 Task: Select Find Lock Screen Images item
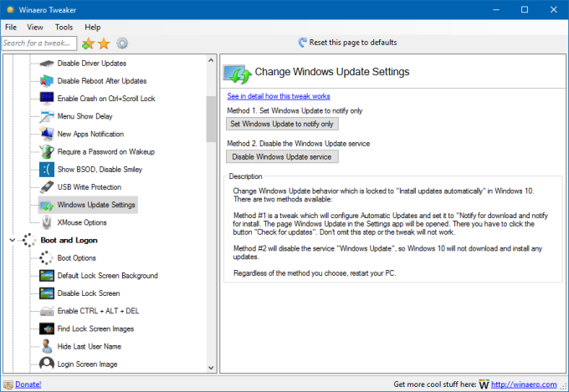[x=95, y=329]
